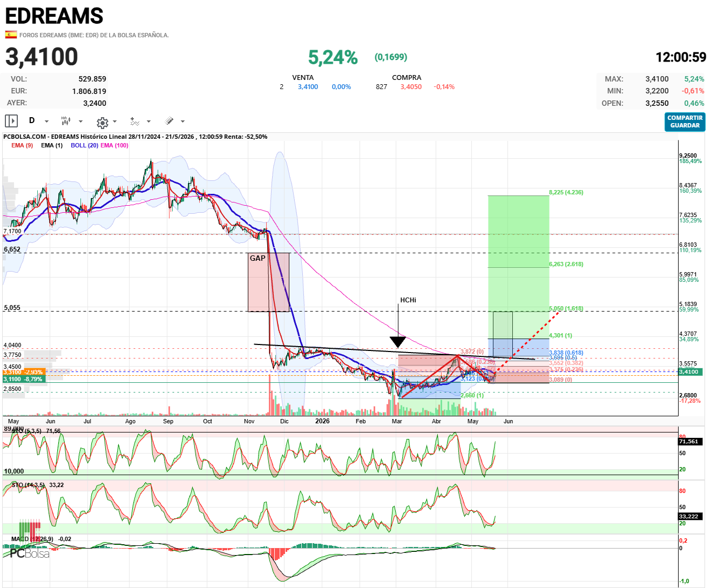Select the EMA (100) indicator label

click(114, 145)
